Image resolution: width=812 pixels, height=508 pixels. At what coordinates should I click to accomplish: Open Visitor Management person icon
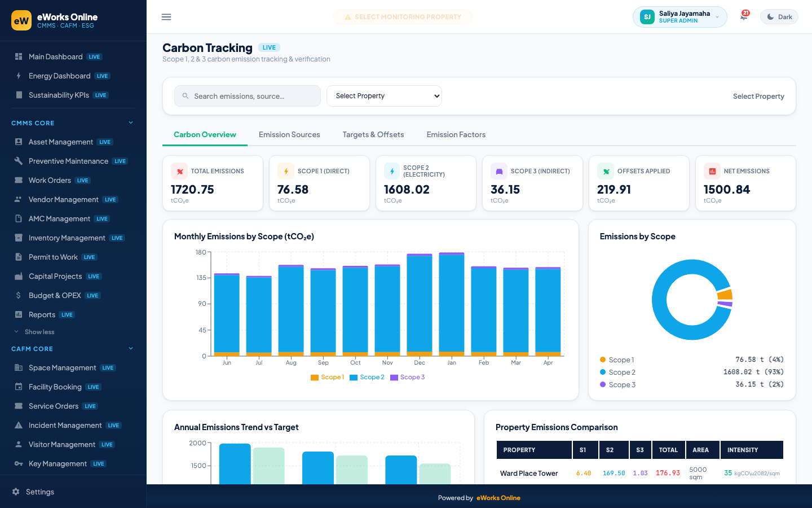[19, 444]
